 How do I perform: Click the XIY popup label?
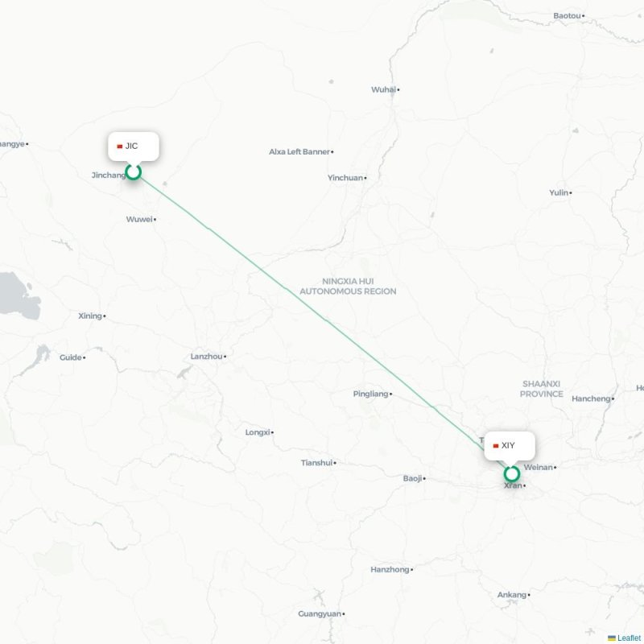pyautogui.click(x=510, y=446)
